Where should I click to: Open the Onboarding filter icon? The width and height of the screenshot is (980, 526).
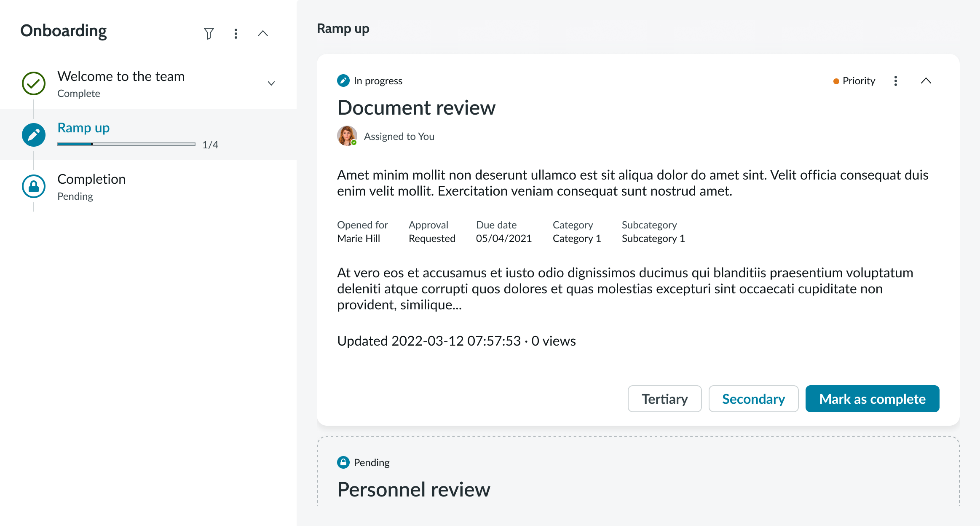tap(209, 33)
